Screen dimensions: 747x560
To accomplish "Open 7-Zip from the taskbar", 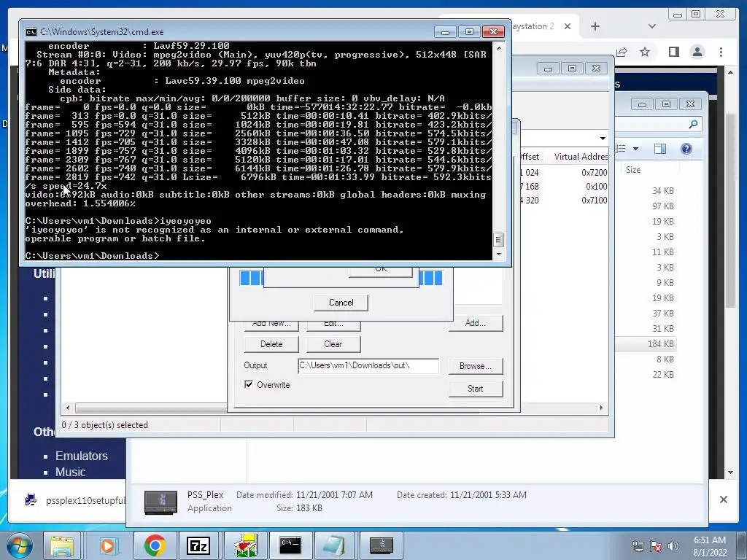I will (x=198, y=545).
